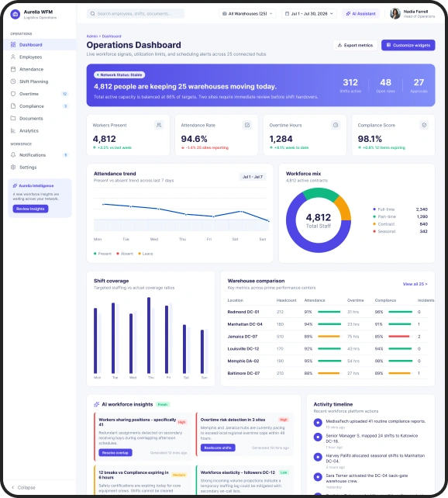Open the Jul 1 - Jul 30 date range dropdown
This screenshot has height=498, width=448.
(309, 14)
